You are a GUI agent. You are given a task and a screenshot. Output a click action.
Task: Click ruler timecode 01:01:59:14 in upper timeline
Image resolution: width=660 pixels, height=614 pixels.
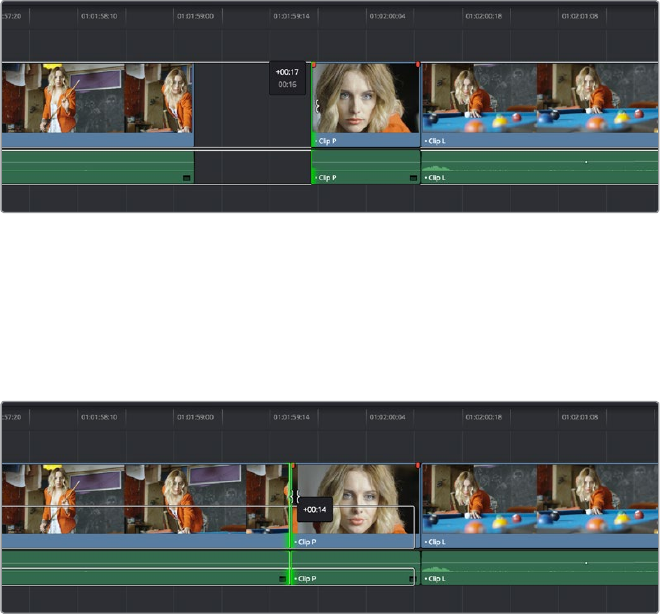(291, 16)
